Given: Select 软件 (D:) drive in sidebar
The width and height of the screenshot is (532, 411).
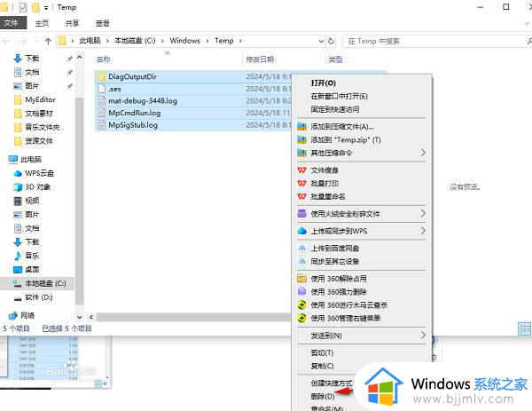Looking at the screenshot, I should point(39,297).
